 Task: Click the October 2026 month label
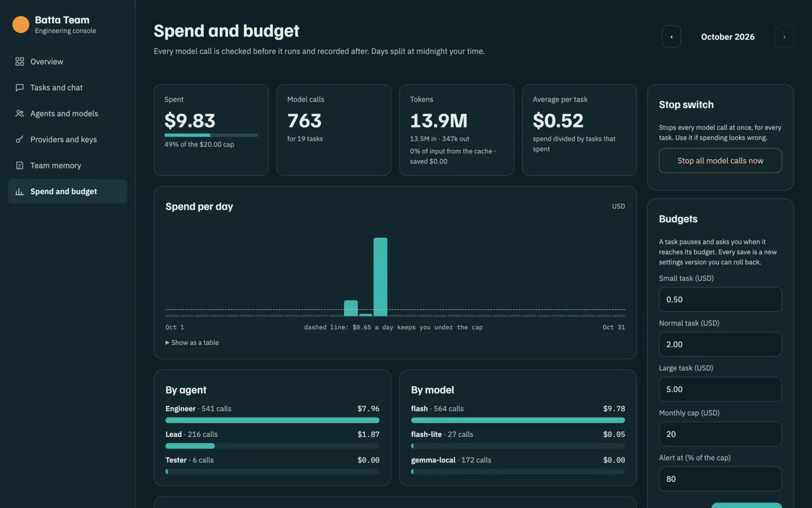pos(728,37)
